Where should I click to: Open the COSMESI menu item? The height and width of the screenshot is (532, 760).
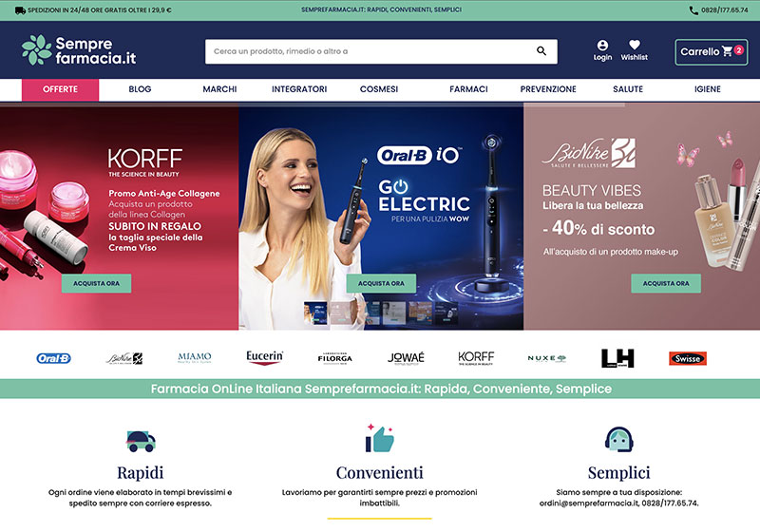pyautogui.click(x=378, y=89)
